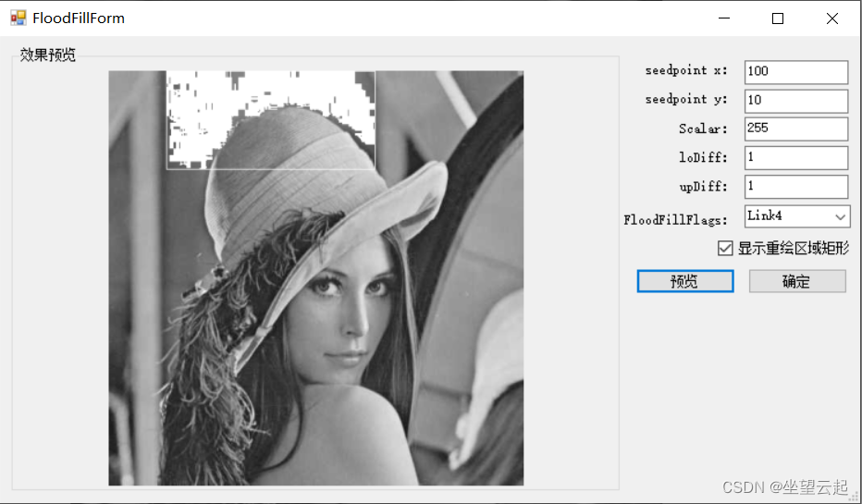The width and height of the screenshot is (862, 504).
Task: Close the FloodFillForm window
Action: [x=831, y=18]
